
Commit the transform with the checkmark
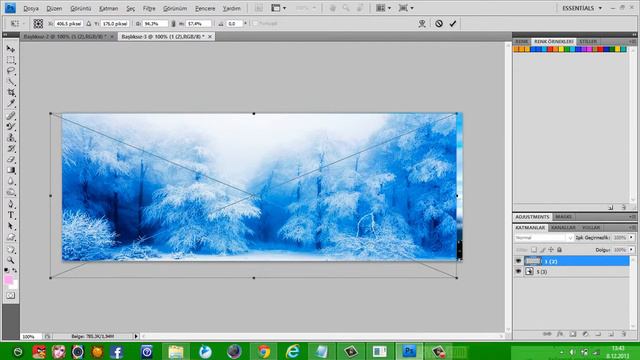[453, 24]
